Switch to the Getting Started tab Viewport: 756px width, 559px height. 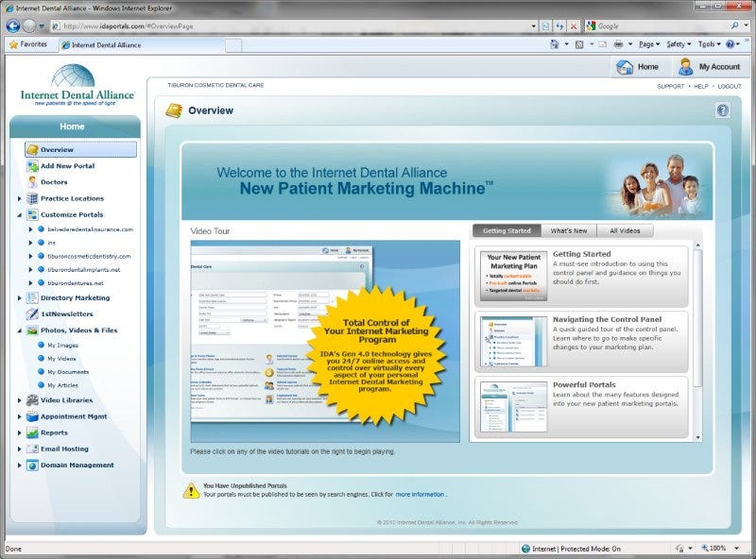pos(507,230)
